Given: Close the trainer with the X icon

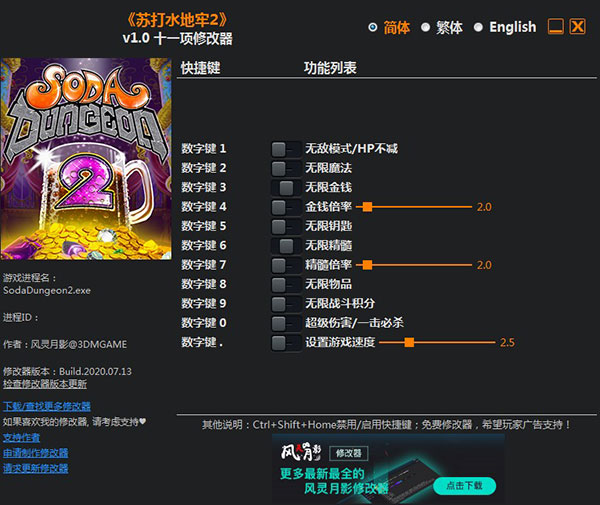Looking at the screenshot, I should tap(577, 27).
